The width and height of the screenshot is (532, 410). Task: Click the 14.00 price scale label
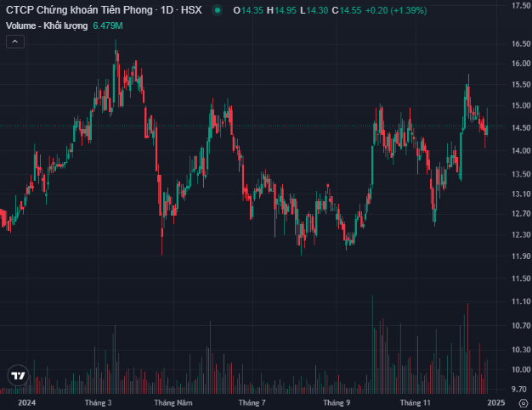click(x=521, y=150)
